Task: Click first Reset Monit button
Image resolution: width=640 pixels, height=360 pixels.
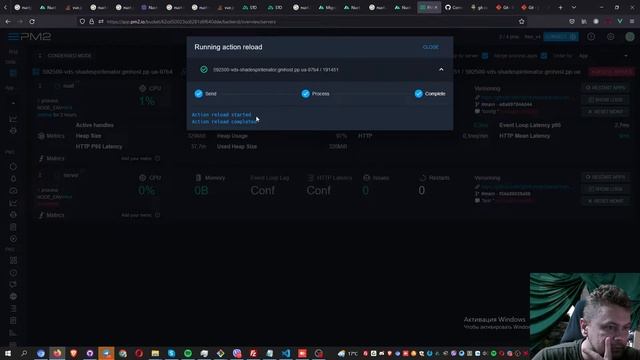Action: pos(605,111)
